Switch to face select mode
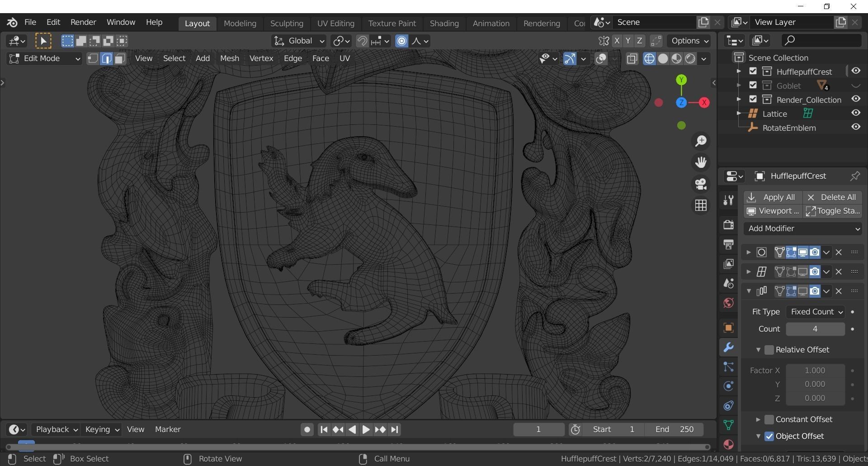 coord(120,59)
